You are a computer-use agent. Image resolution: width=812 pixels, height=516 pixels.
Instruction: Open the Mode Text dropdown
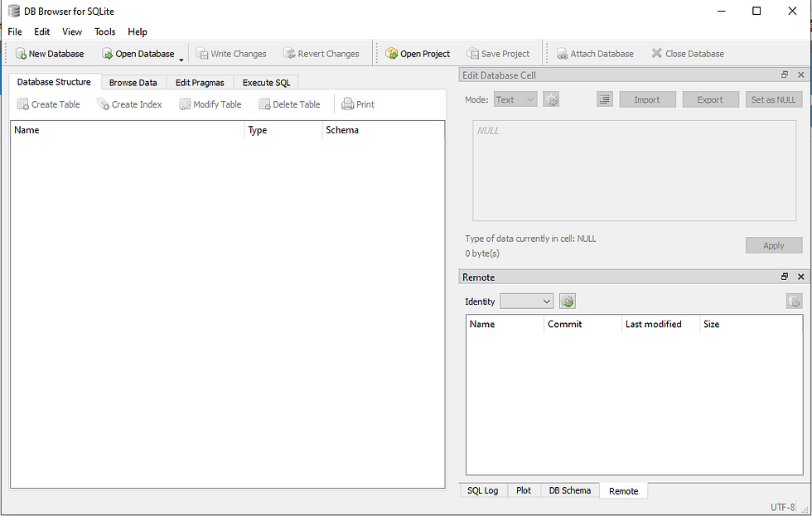pos(515,99)
